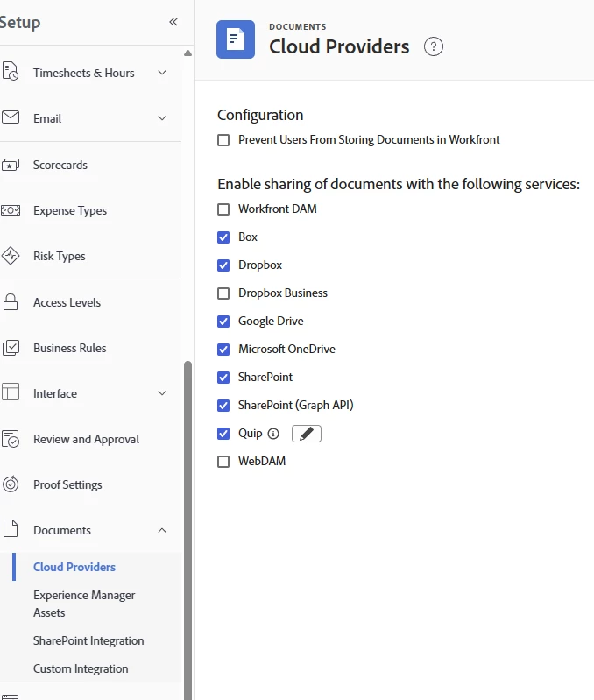Click the Configuration heading text
This screenshot has height=700, width=594.
260,115
